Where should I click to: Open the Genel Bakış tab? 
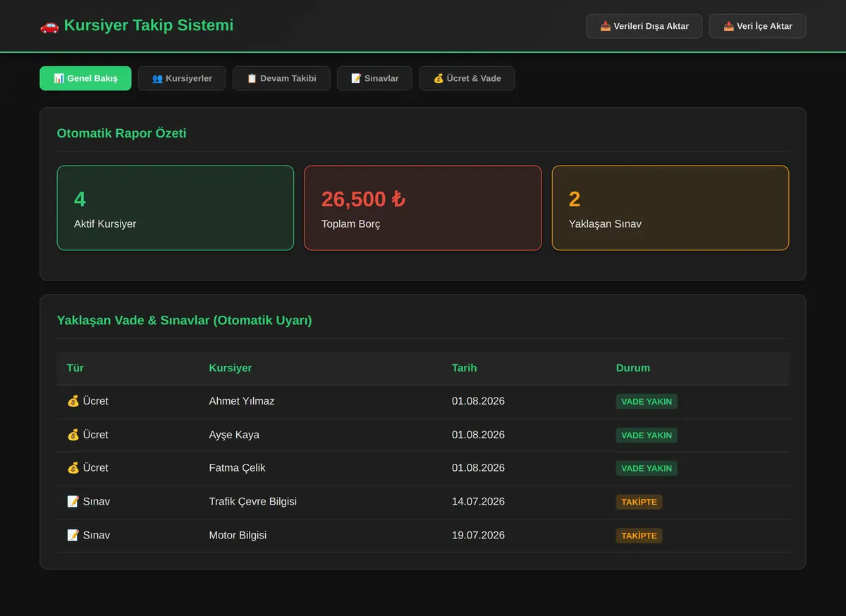point(85,78)
